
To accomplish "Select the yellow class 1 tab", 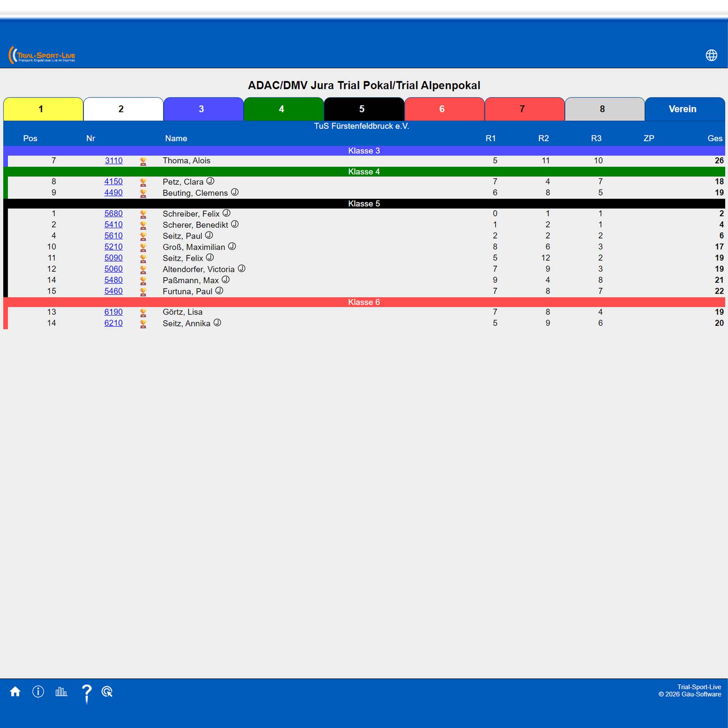I will [43, 109].
